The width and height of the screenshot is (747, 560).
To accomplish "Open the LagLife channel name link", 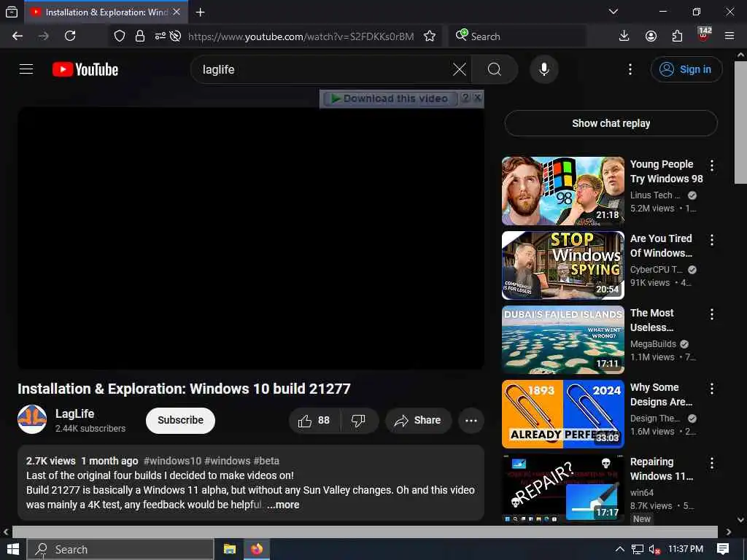I will [x=75, y=414].
